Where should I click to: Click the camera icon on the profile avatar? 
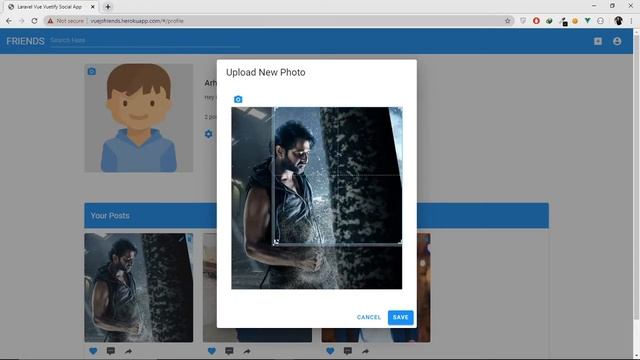[x=92, y=71]
